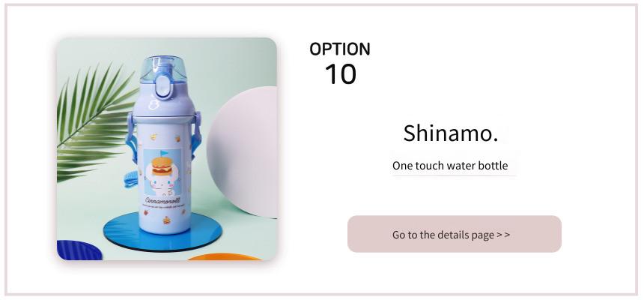Click the hamburger graphic on the bottle

161,166
